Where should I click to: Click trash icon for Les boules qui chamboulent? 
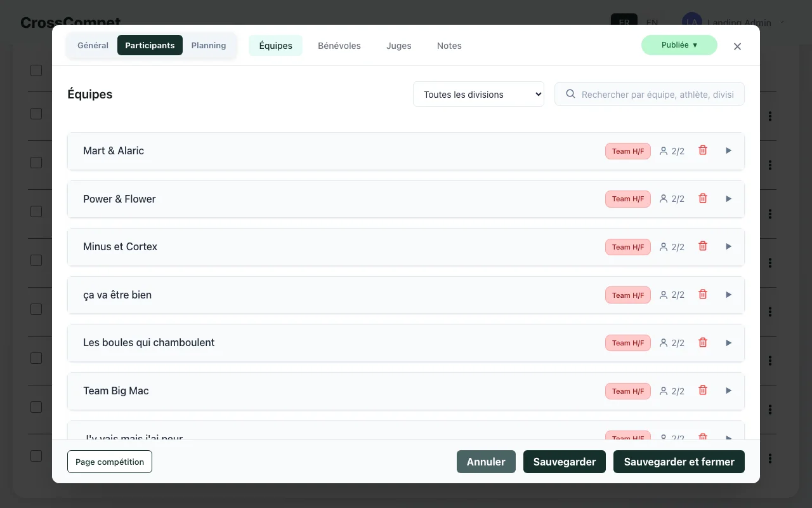pos(703,343)
